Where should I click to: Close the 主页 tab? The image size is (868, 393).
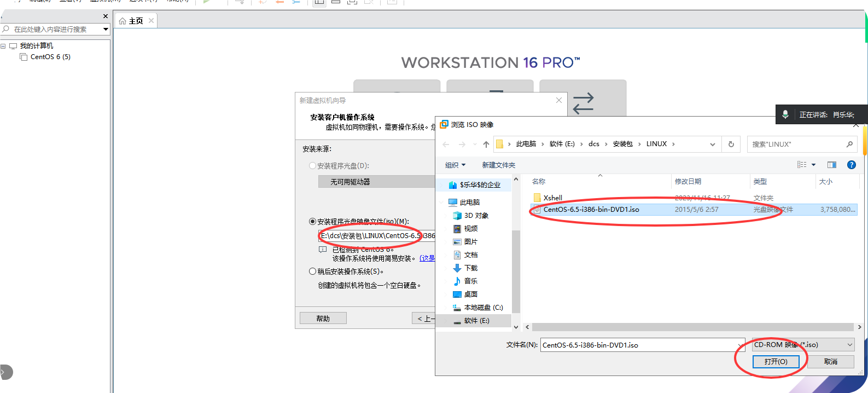(151, 21)
